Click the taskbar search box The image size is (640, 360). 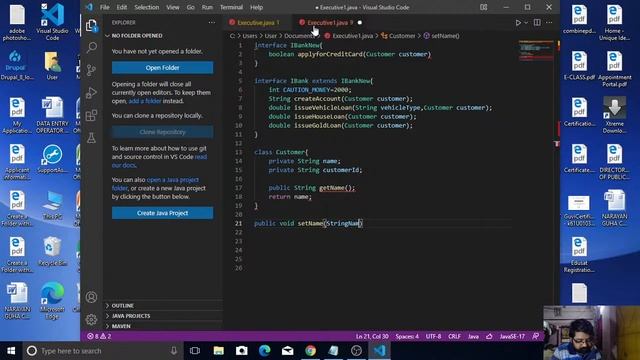[102, 351]
